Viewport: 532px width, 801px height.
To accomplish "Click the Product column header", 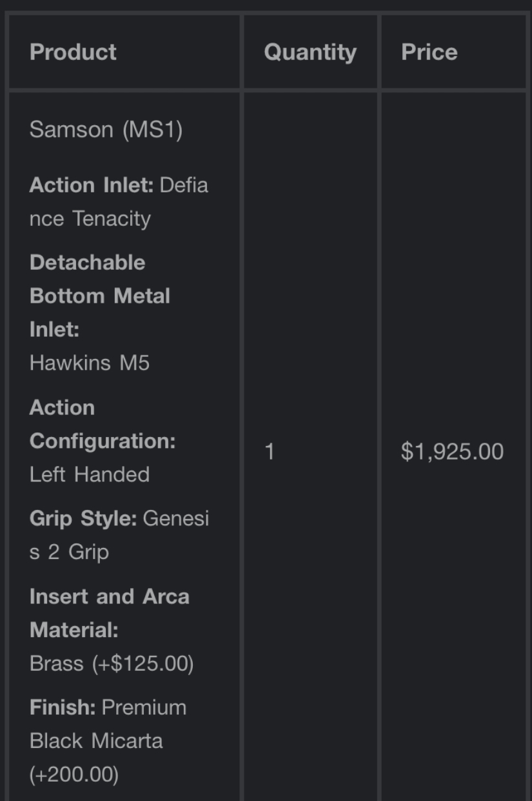I will coord(73,52).
